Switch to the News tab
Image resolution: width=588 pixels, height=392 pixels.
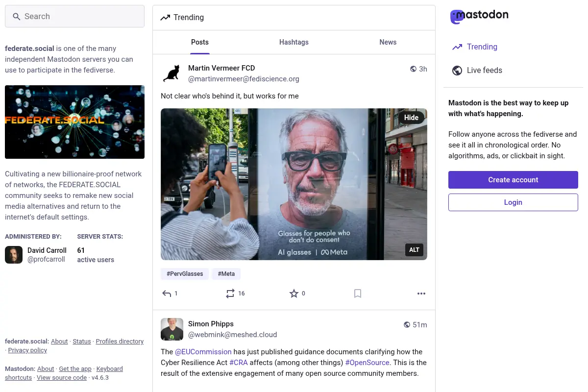[388, 42]
